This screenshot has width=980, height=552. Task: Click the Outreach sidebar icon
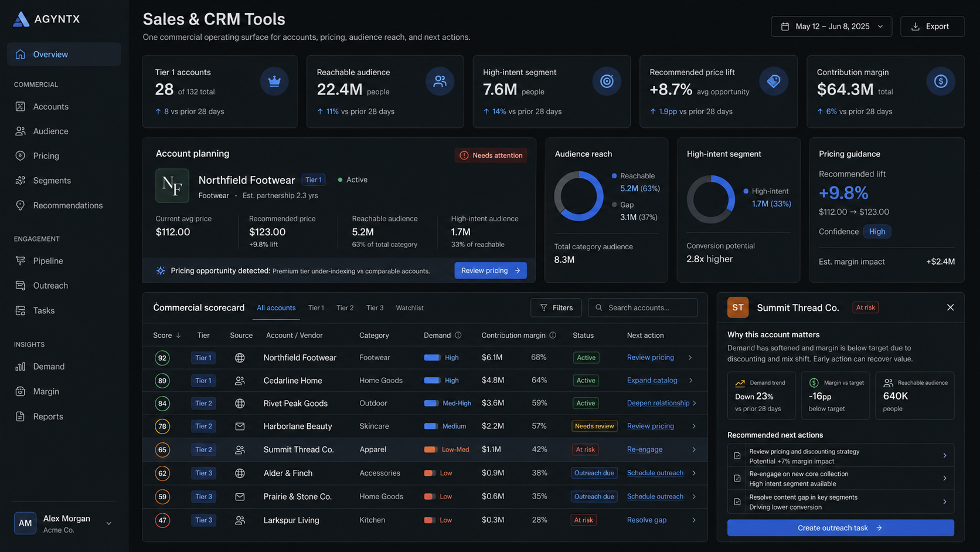point(21,285)
